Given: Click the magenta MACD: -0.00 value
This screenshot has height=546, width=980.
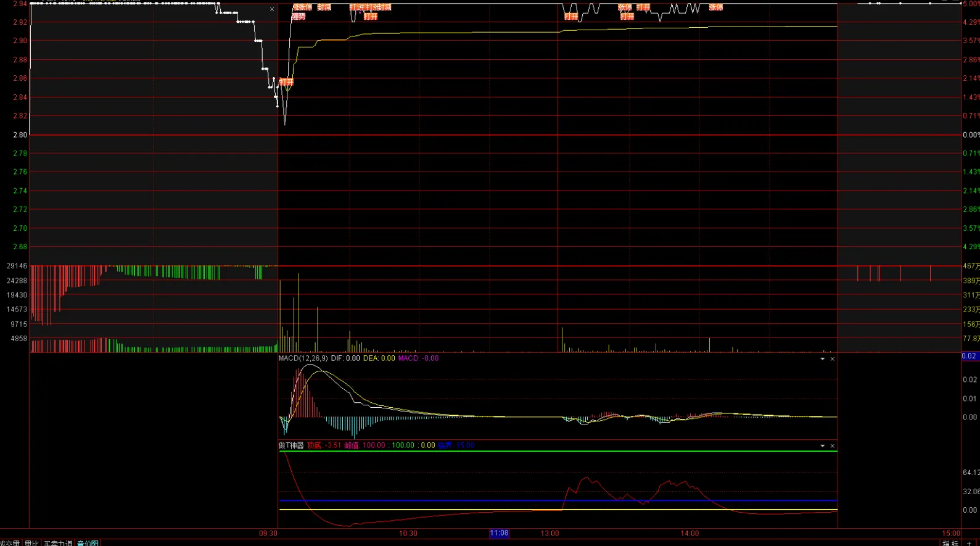Looking at the screenshot, I should [419, 358].
